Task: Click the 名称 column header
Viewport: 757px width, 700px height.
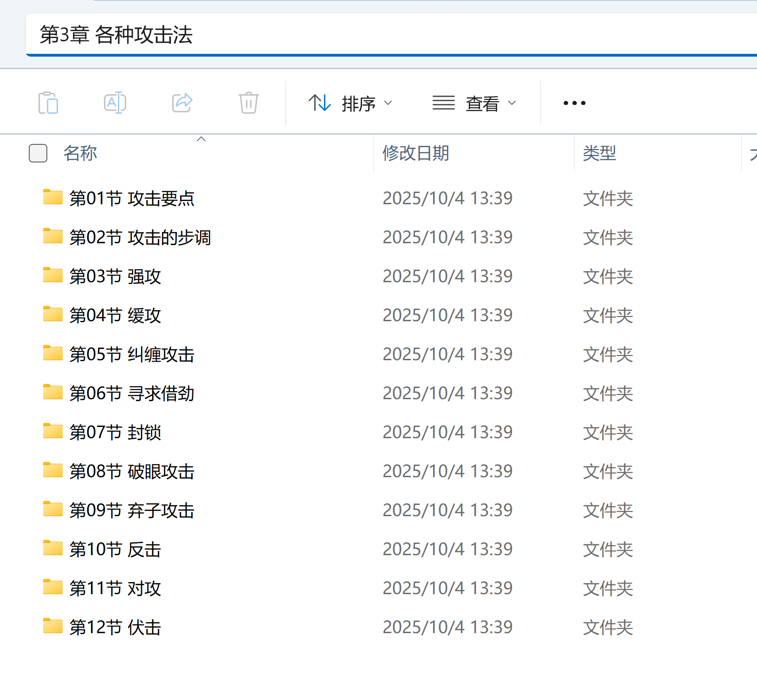Action: [x=80, y=153]
